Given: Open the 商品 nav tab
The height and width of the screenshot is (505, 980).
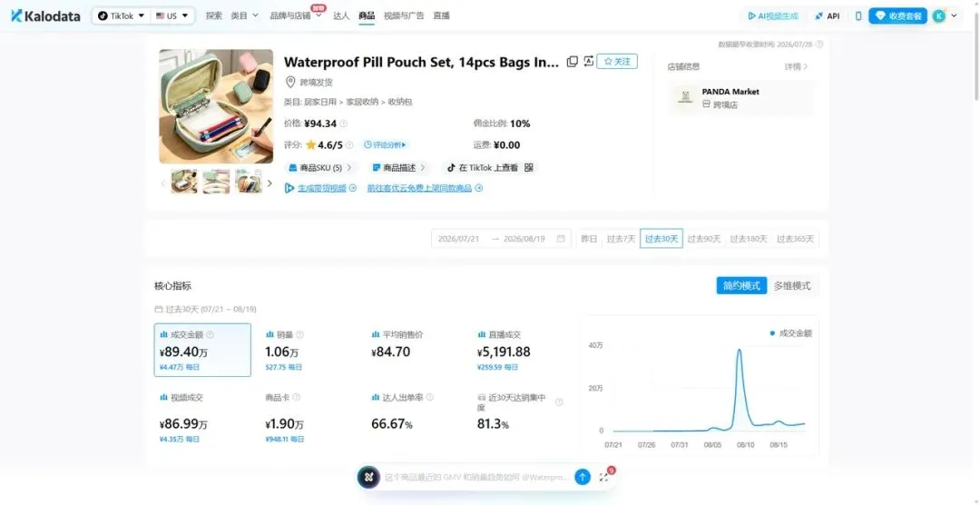Looking at the screenshot, I should point(367,16).
